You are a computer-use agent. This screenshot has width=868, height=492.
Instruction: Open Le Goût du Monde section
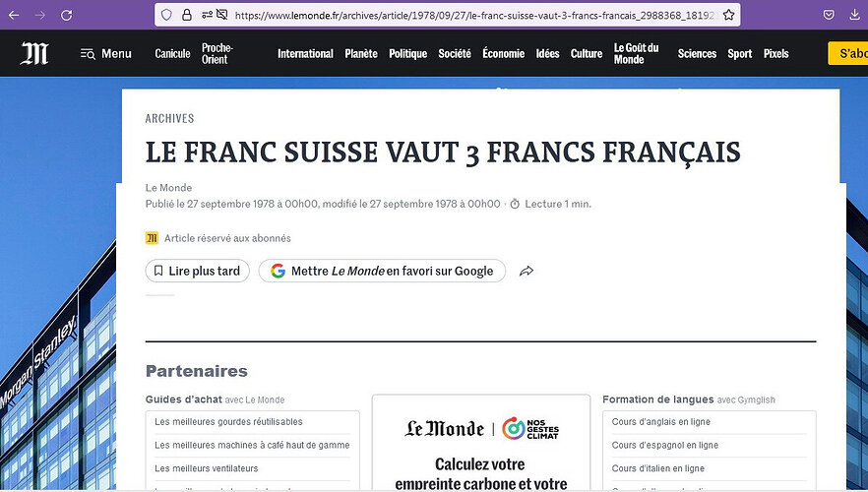point(636,54)
